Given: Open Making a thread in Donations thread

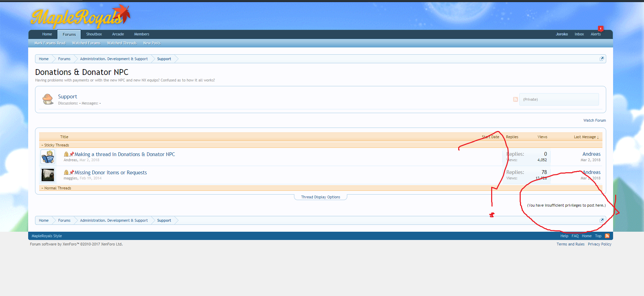Looking at the screenshot, I should (124, 154).
